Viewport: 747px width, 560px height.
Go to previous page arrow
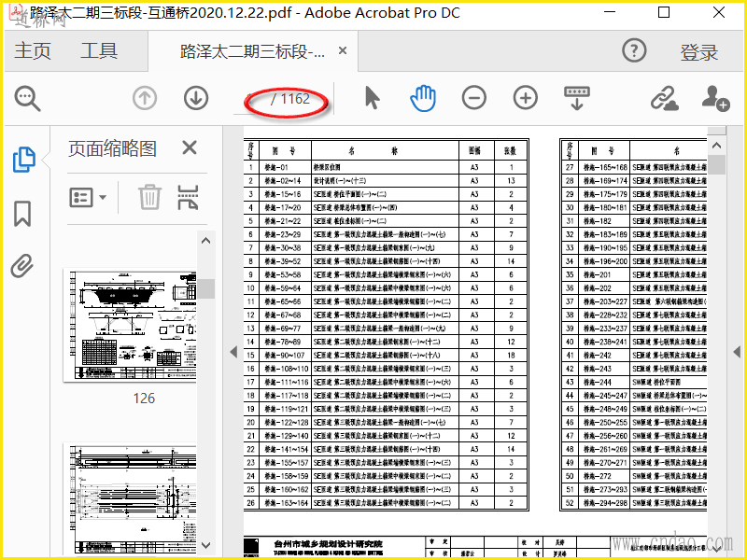145,98
